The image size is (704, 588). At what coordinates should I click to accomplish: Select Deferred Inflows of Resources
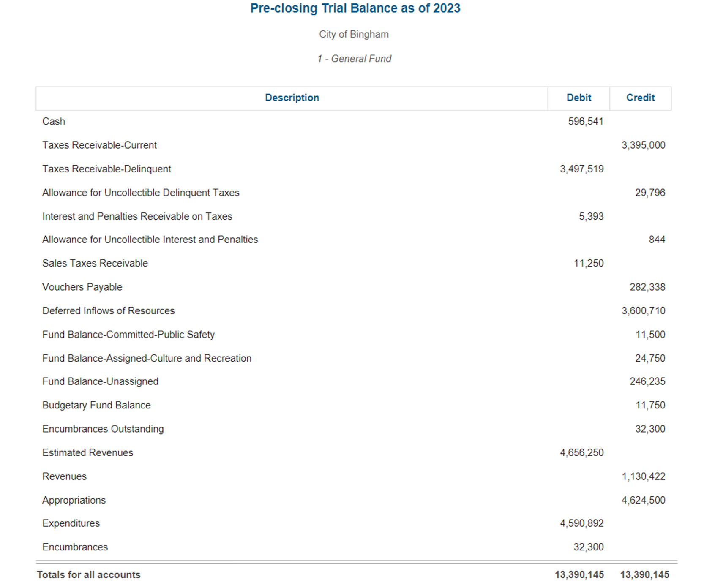coord(108,310)
